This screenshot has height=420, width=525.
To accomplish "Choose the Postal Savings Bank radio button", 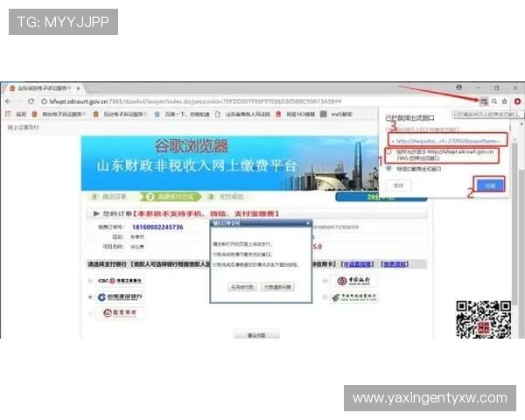I will point(325,297).
